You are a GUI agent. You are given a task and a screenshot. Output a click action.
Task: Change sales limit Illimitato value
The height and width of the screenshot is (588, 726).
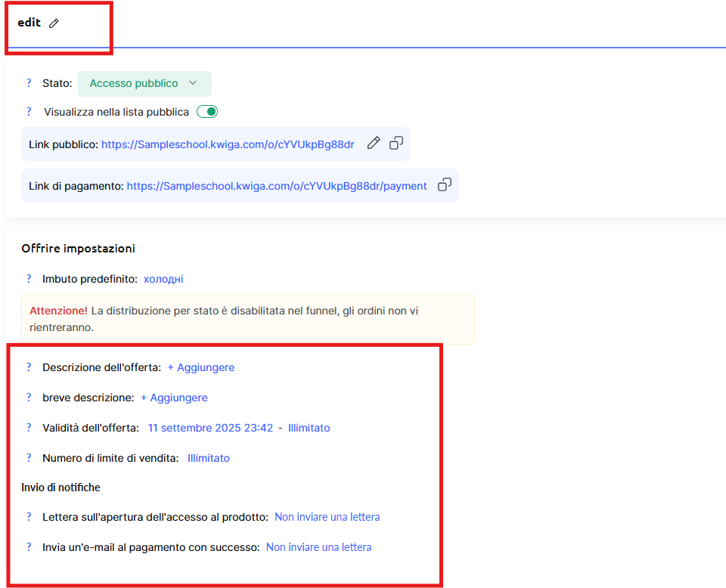(x=209, y=458)
